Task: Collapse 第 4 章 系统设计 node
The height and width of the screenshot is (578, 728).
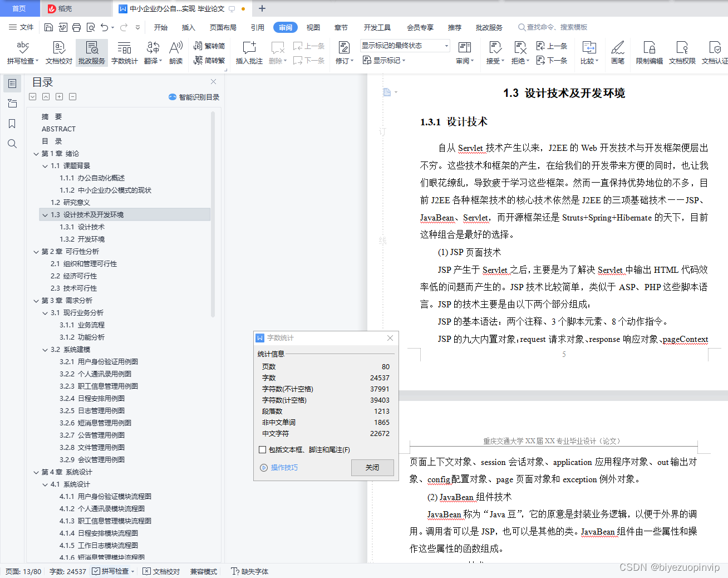Action: [x=36, y=472]
